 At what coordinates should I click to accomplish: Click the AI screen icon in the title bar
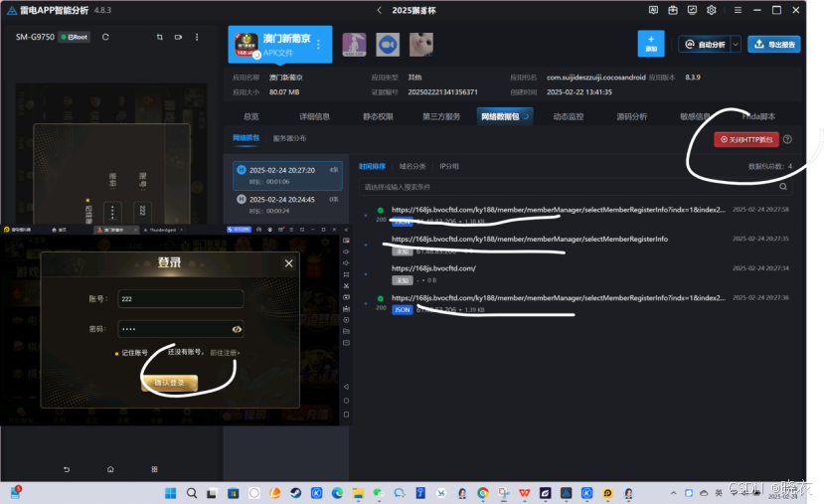coord(653,10)
